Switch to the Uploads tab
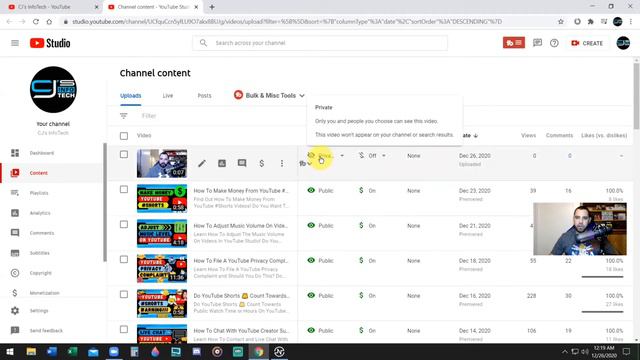This screenshot has width=640, height=360. pyautogui.click(x=131, y=96)
